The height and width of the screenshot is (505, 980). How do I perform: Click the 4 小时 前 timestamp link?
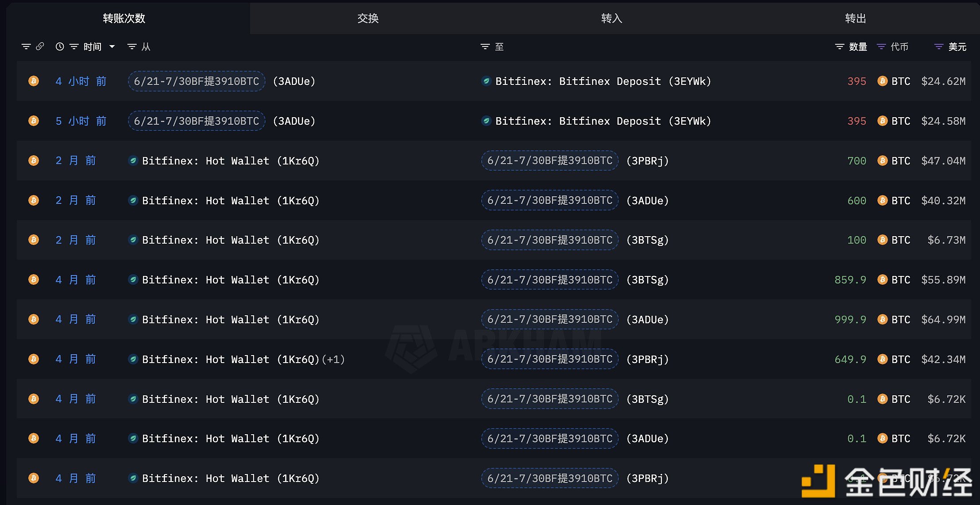tap(81, 81)
